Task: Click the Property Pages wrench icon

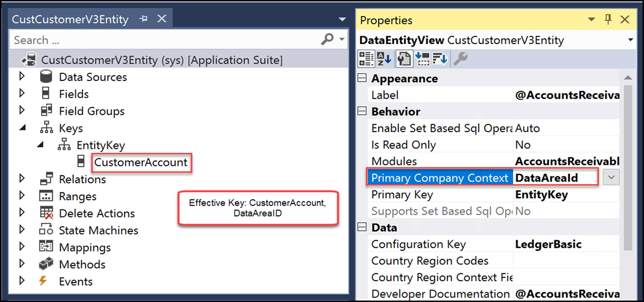Action: (x=460, y=59)
